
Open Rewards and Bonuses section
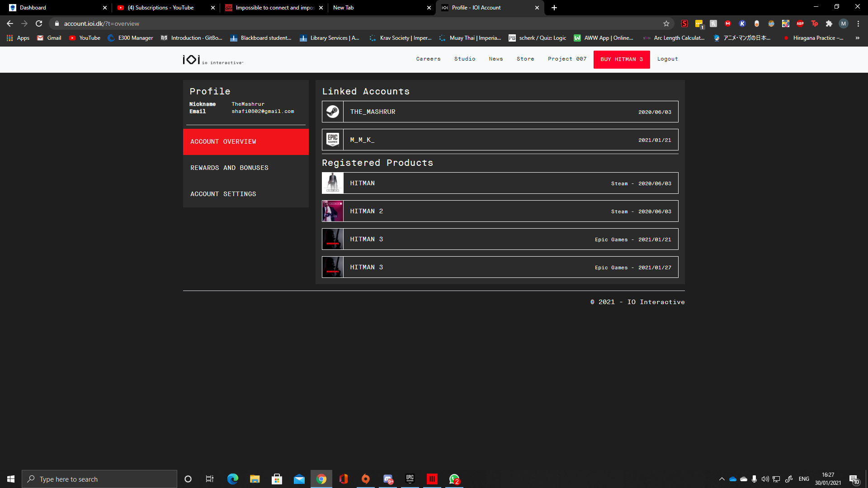[229, 168]
